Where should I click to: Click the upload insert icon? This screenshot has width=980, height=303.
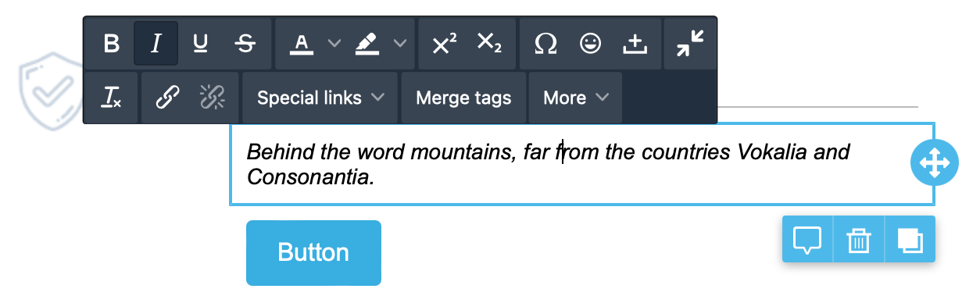click(x=635, y=44)
